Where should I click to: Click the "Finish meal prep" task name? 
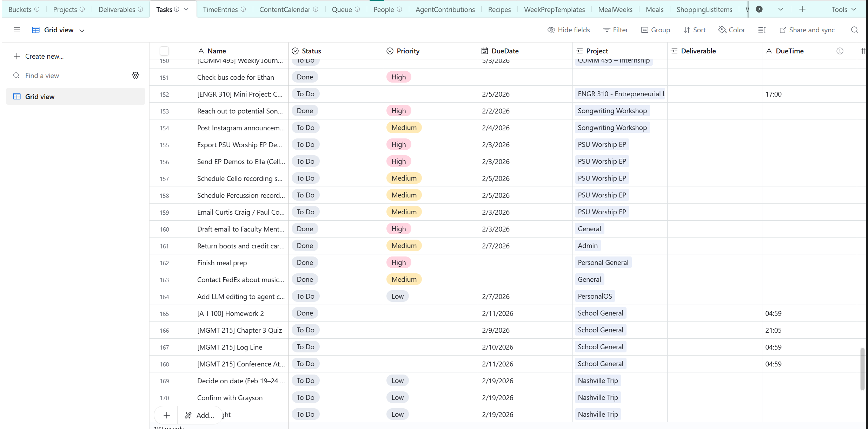coord(222,263)
